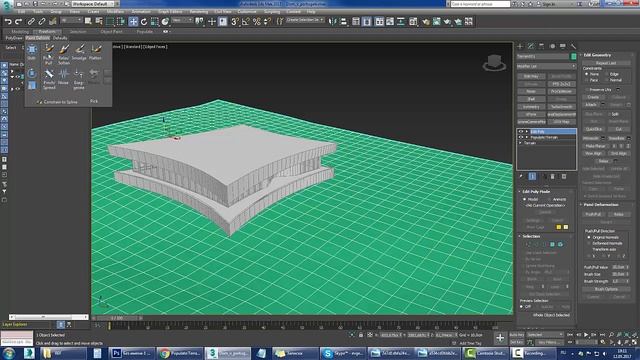Toggle the 3D Snaps icon
640x360 pixels.
click(x=235, y=21)
